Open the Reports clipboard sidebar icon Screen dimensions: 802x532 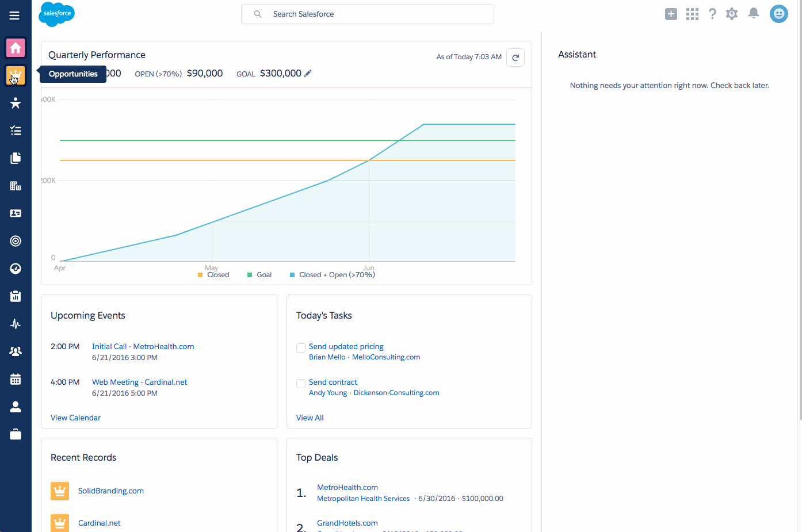[16, 296]
